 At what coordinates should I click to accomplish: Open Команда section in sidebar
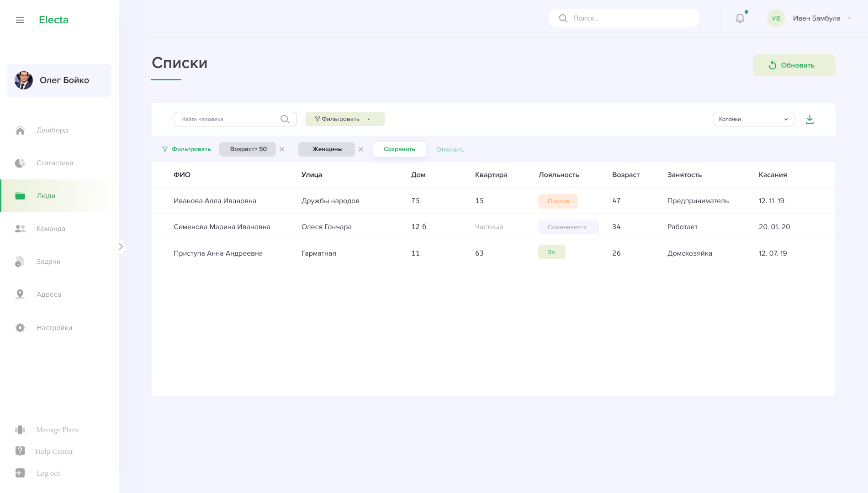(51, 229)
